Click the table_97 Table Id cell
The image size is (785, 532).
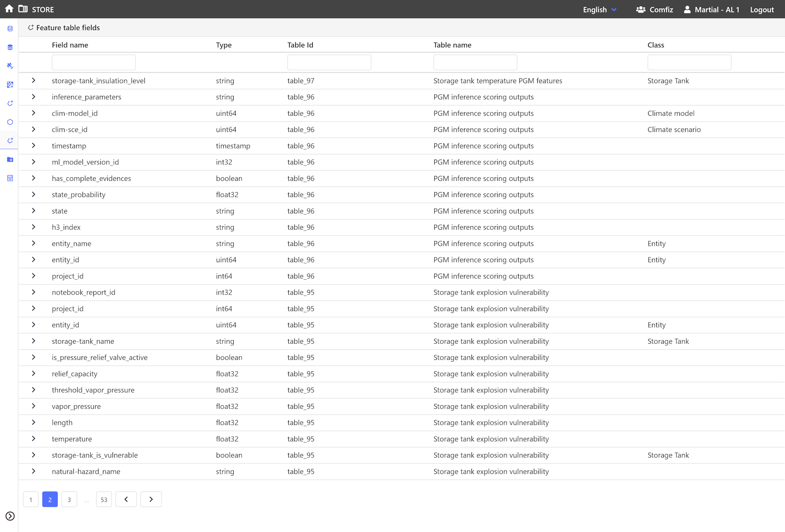(x=301, y=81)
